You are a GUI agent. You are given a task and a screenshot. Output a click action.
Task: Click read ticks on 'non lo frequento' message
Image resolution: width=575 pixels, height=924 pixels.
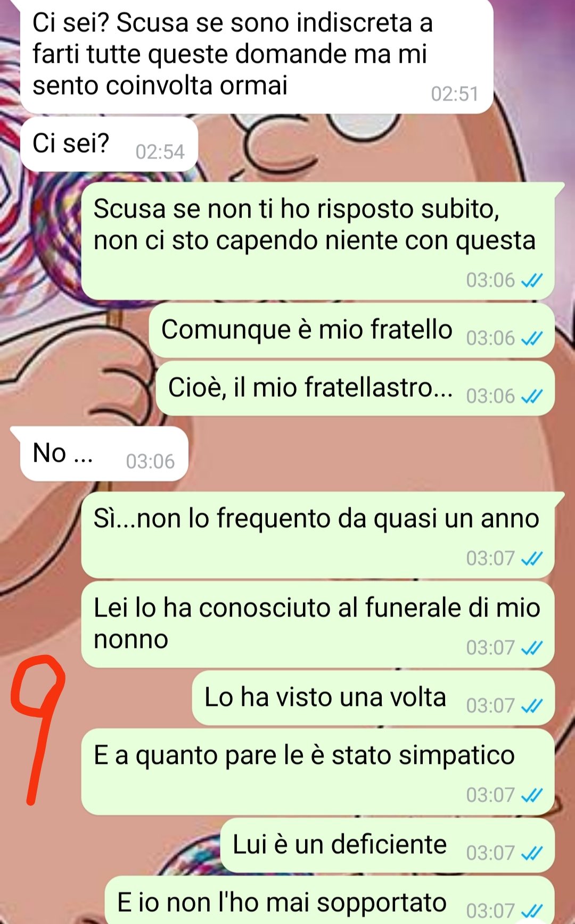point(532,559)
